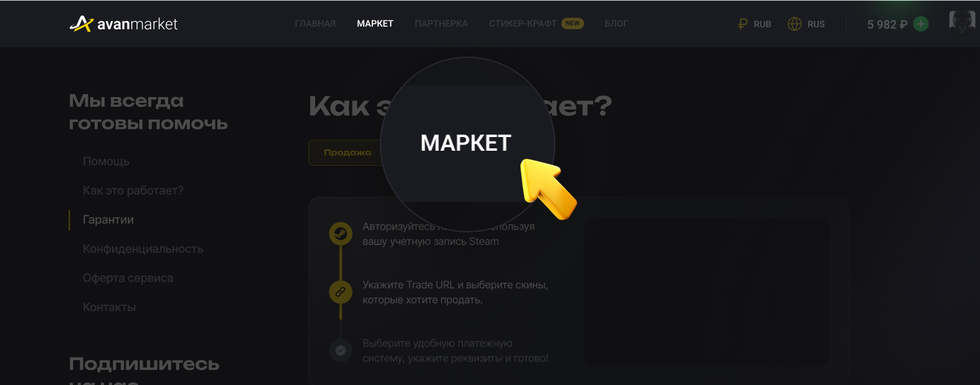
Task: Click the Steam step icon
Action: click(341, 234)
